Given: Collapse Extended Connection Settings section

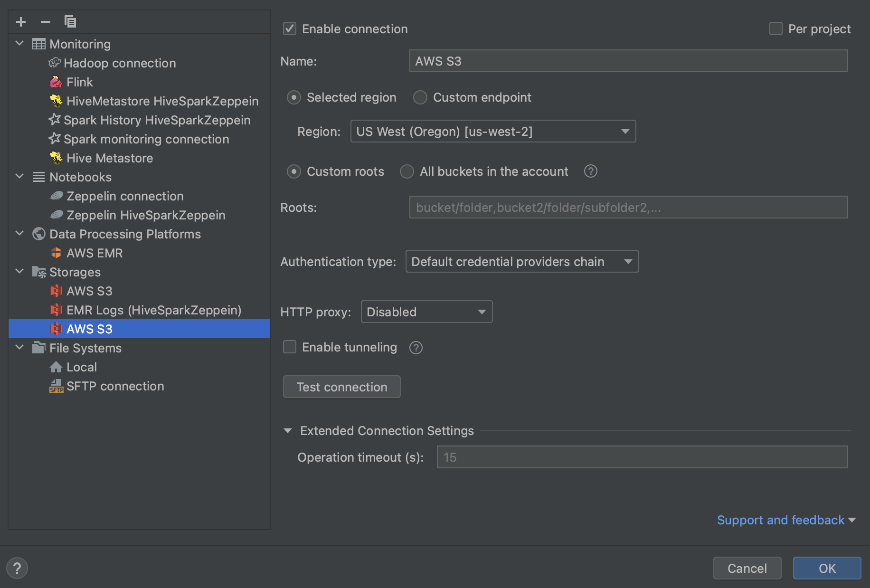Looking at the screenshot, I should [x=288, y=430].
